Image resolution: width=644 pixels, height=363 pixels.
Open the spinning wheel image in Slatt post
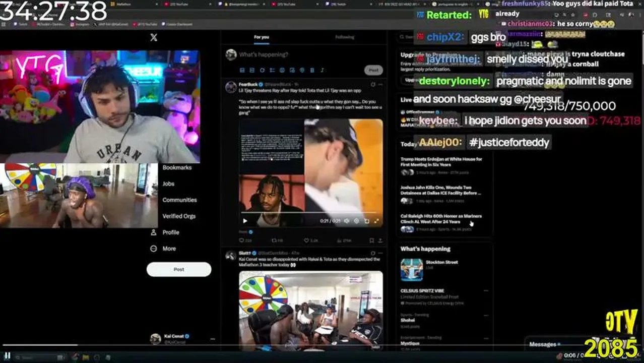point(311,310)
